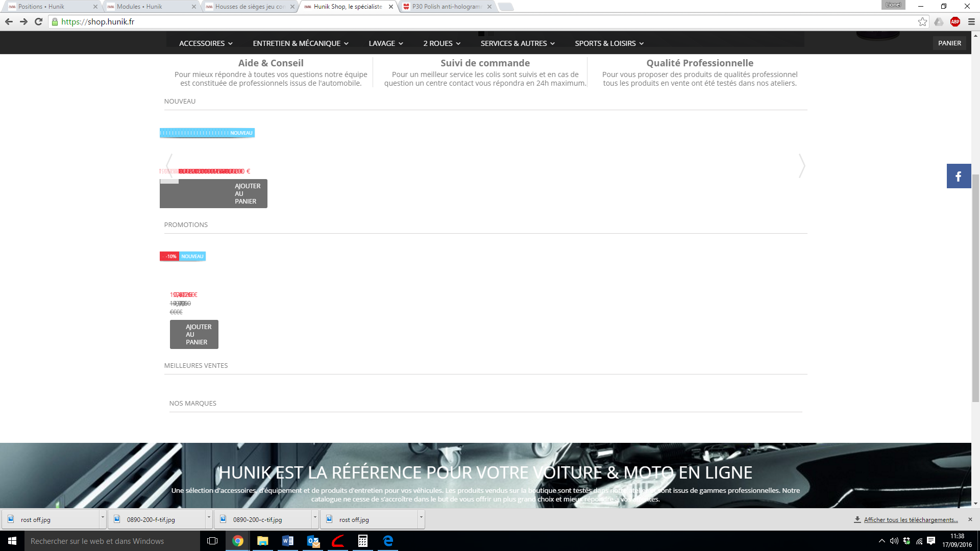Launch Word from the taskbar
The height and width of the screenshot is (551, 980).
(288, 541)
